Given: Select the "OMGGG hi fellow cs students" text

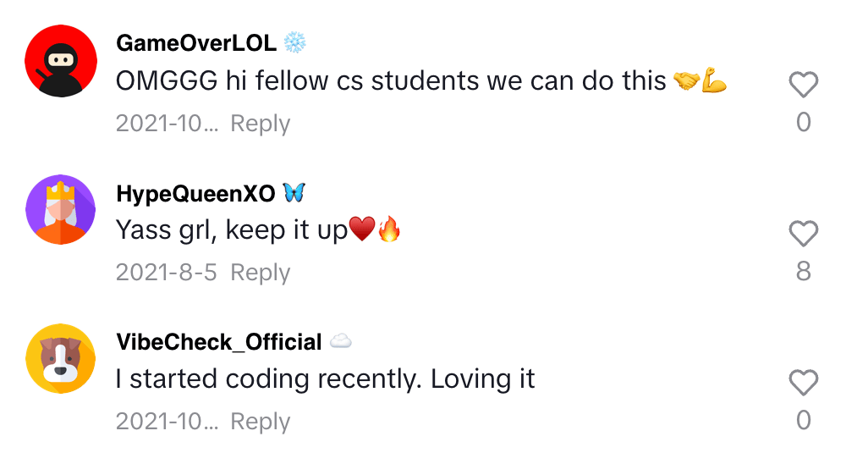Looking at the screenshot, I should pyautogui.click(x=391, y=81).
